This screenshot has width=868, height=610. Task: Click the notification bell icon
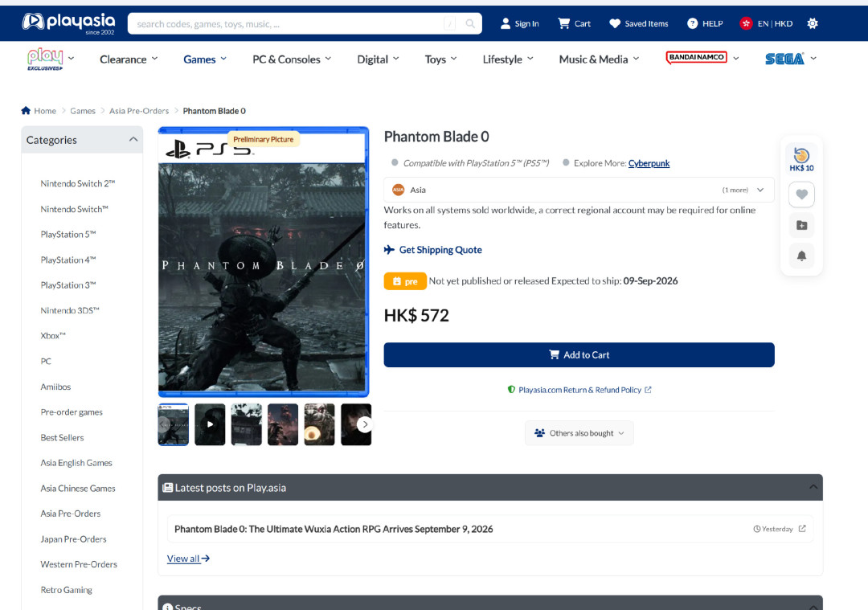(x=801, y=256)
